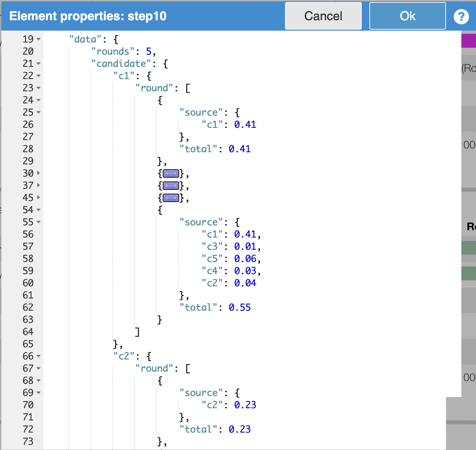Click the help question mark icon
The height and width of the screenshot is (450, 476).
pos(461,16)
